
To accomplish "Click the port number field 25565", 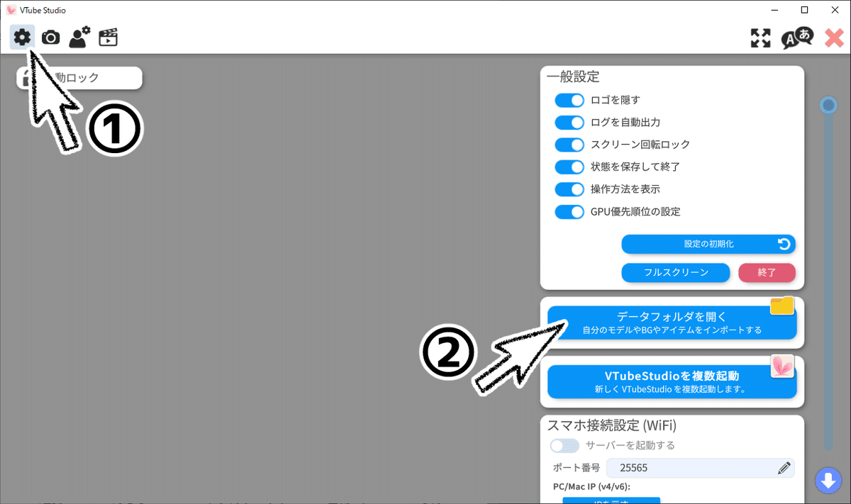I will 701,468.
